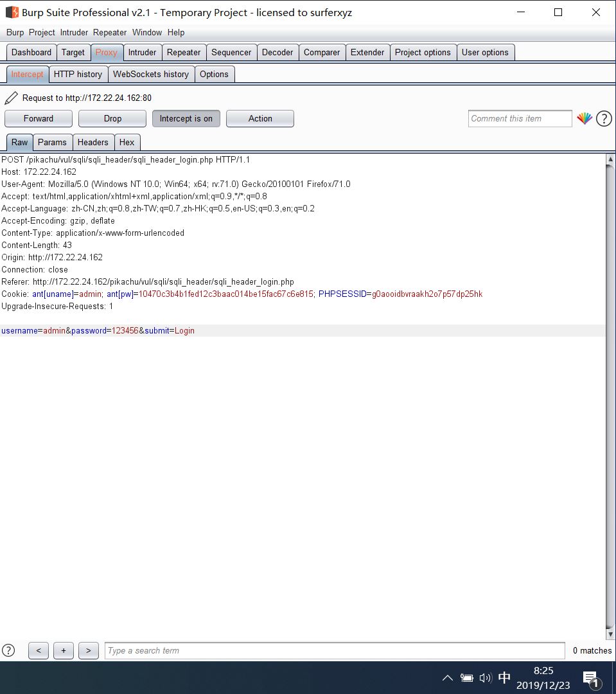The height and width of the screenshot is (694, 616).
Task: Switch to the Intruder tab
Action: 142,52
